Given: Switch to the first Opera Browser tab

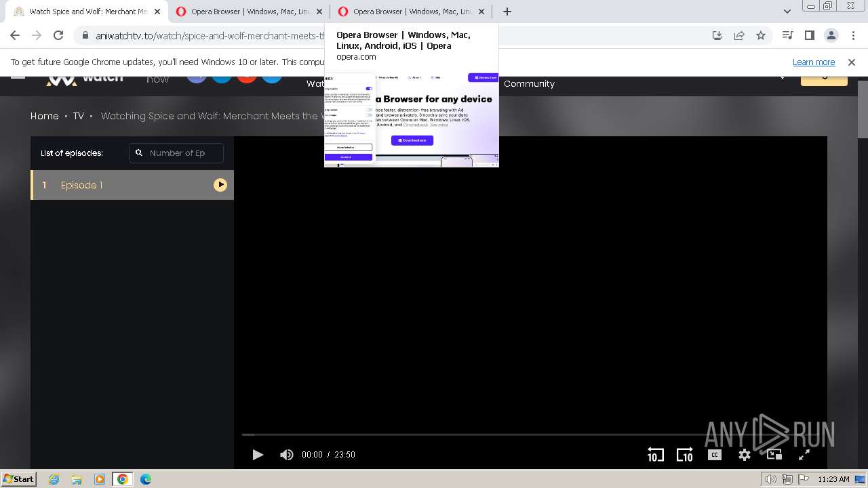Looking at the screenshot, I should pyautogui.click(x=249, y=12).
